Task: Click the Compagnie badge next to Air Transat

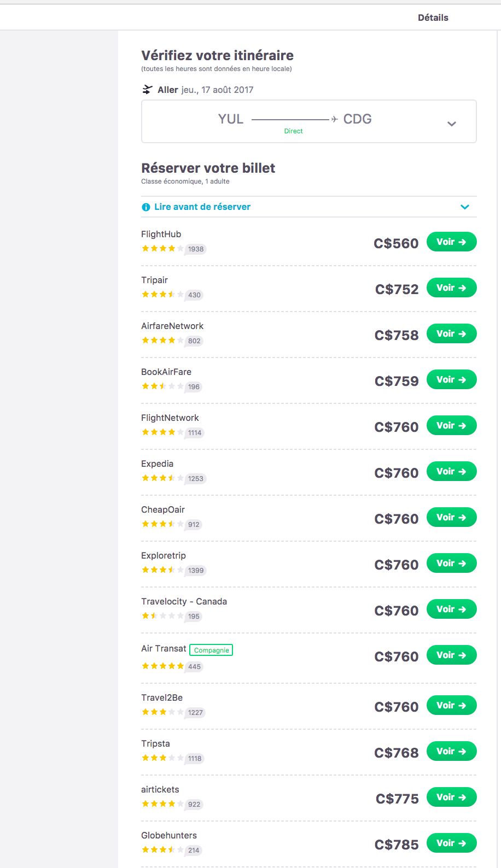Action: [211, 650]
